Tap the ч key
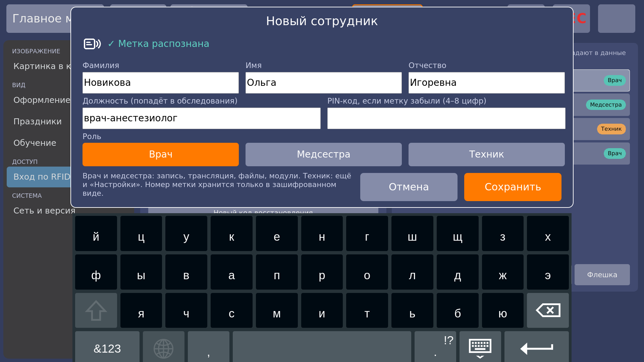Viewport: 644px width, 362px height. [x=186, y=310]
